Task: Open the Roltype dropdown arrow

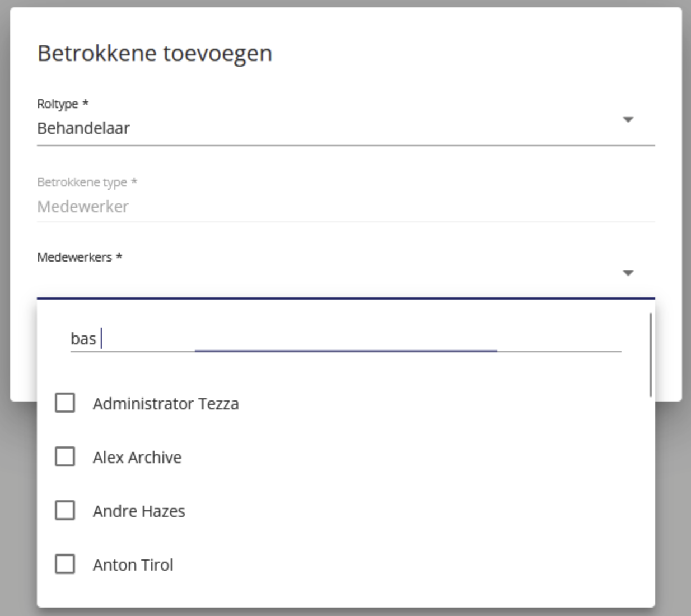Action: pyautogui.click(x=628, y=120)
